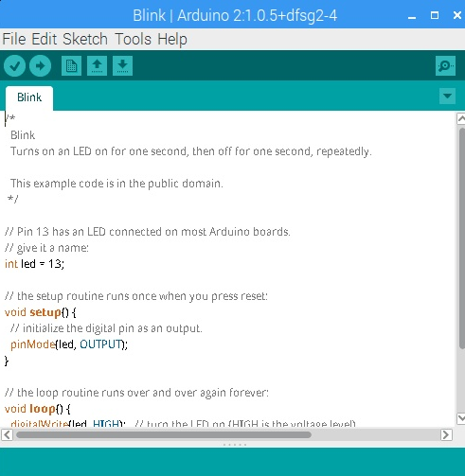The height and width of the screenshot is (476, 465).
Task: Click the comment 'This example code is in the public domain.'
Action: pyautogui.click(x=116, y=184)
